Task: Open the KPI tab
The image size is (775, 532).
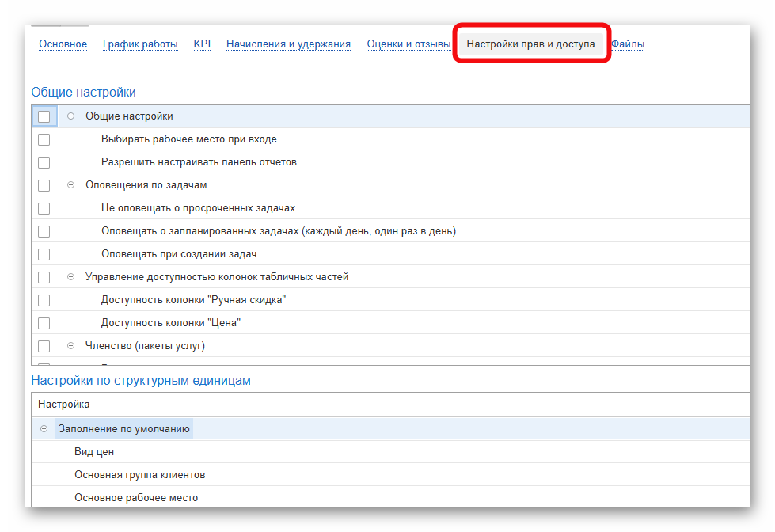Action: (202, 44)
